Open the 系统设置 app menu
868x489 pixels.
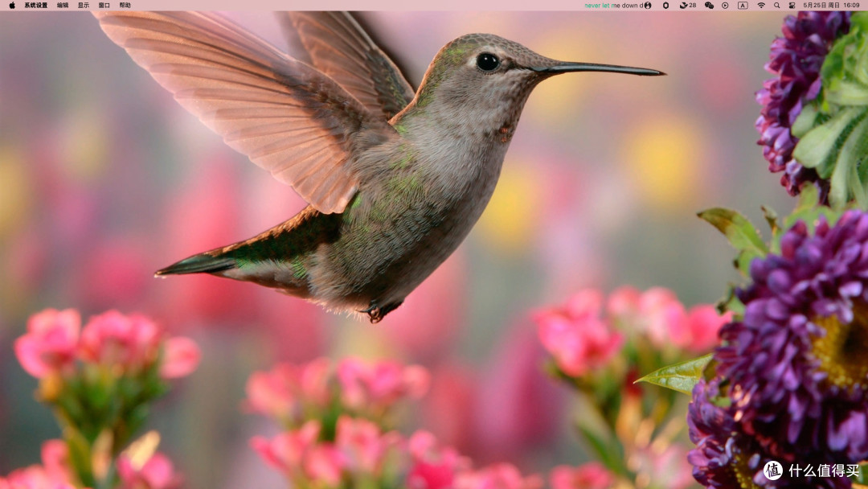36,5
